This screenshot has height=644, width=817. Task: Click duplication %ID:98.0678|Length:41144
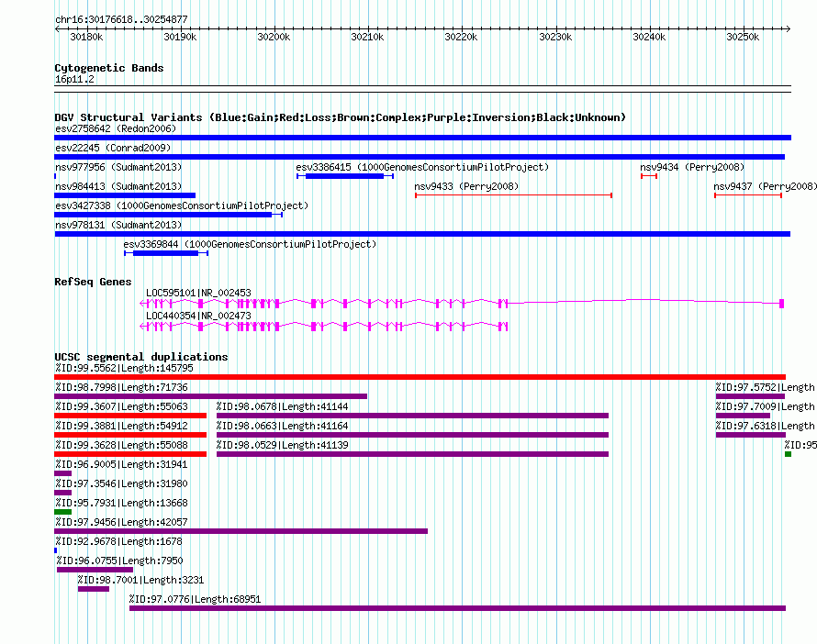[x=283, y=406]
